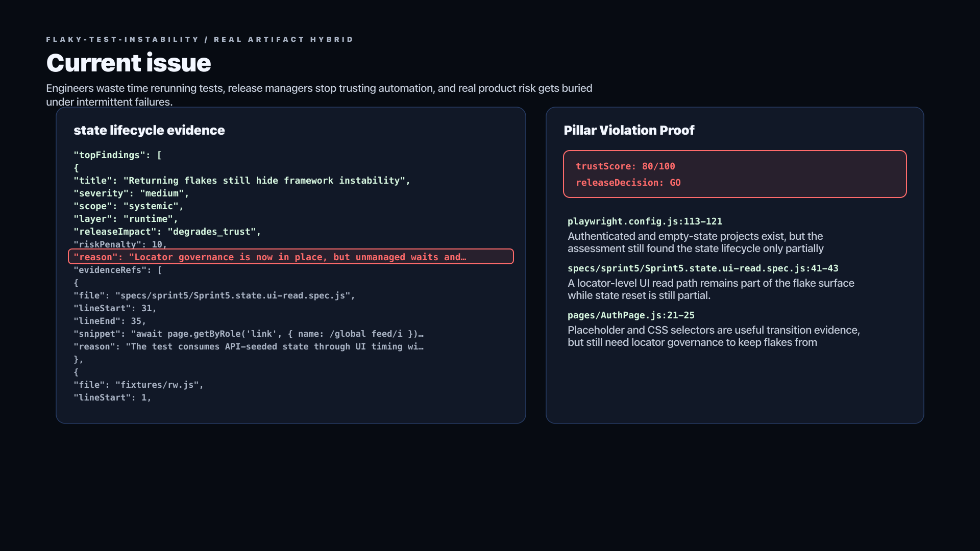This screenshot has height=551, width=980.
Task: Click the "scope": "systemic" line
Action: coord(129,206)
